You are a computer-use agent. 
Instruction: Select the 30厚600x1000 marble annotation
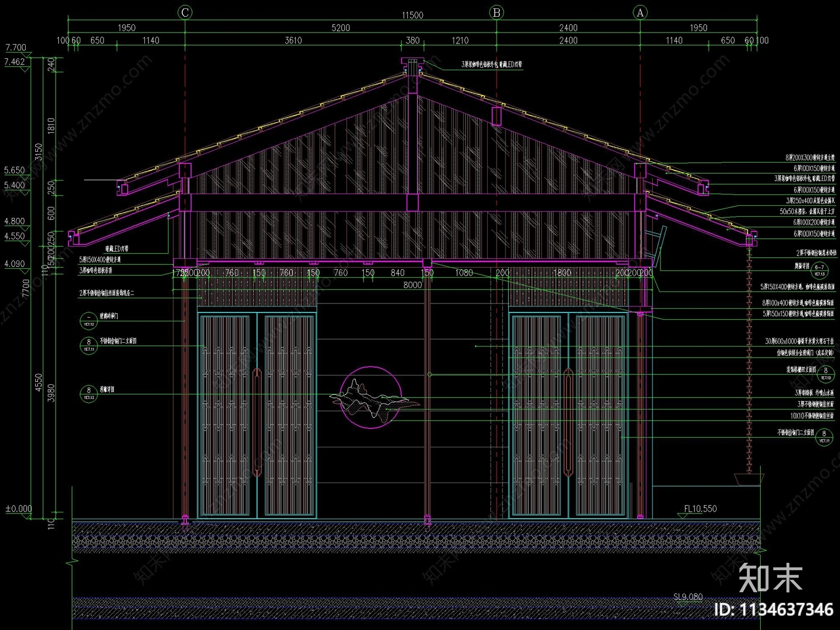(x=799, y=341)
